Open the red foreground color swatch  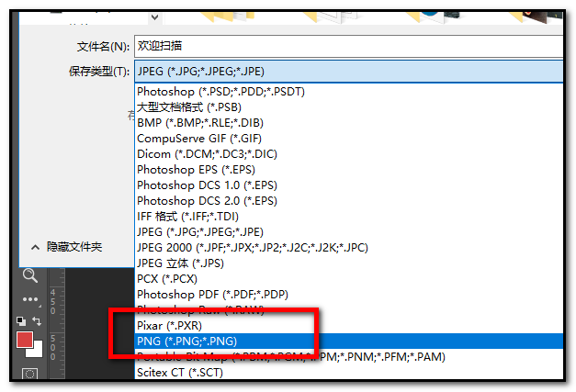pyautogui.click(x=25, y=340)
